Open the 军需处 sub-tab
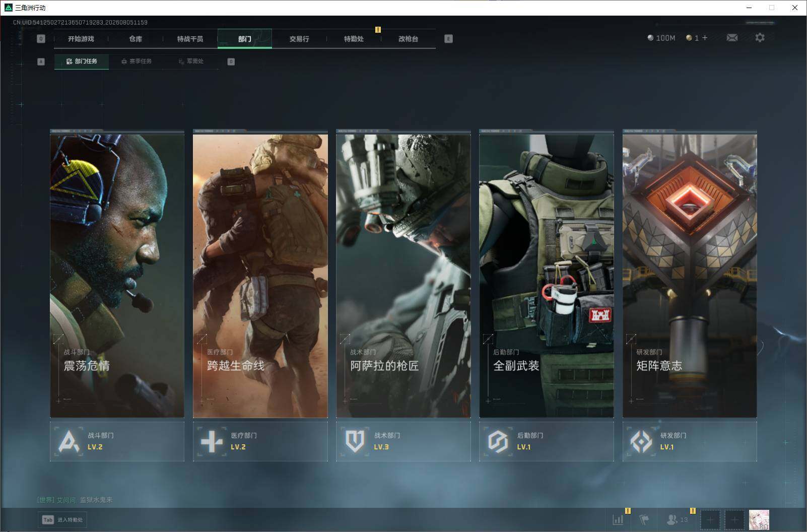This screenshot has height=532, width=807. point(191,61)
